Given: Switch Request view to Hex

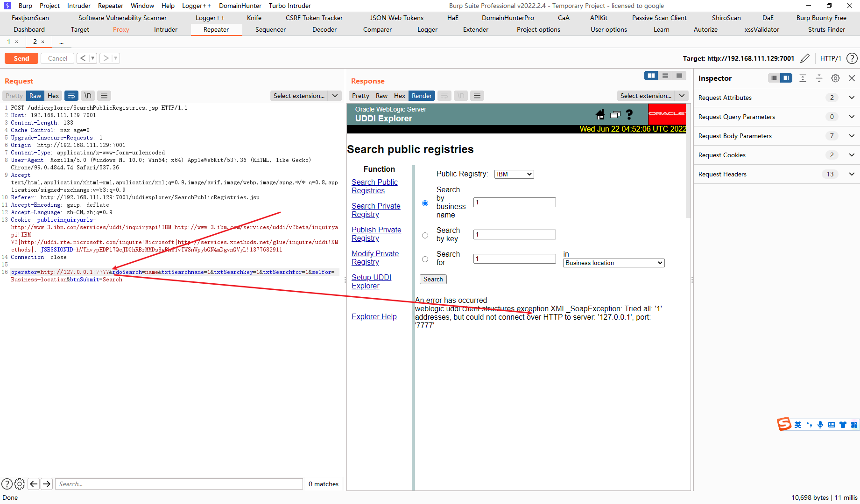Looking at the screenshot, I should pyautogui.click(x=53, y=96).
